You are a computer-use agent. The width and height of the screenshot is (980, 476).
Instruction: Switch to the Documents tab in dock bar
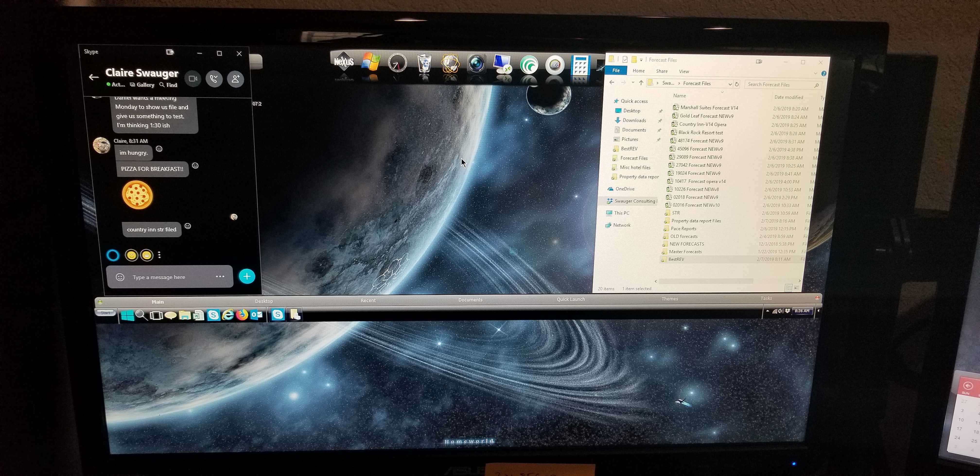tap(470, 300)
